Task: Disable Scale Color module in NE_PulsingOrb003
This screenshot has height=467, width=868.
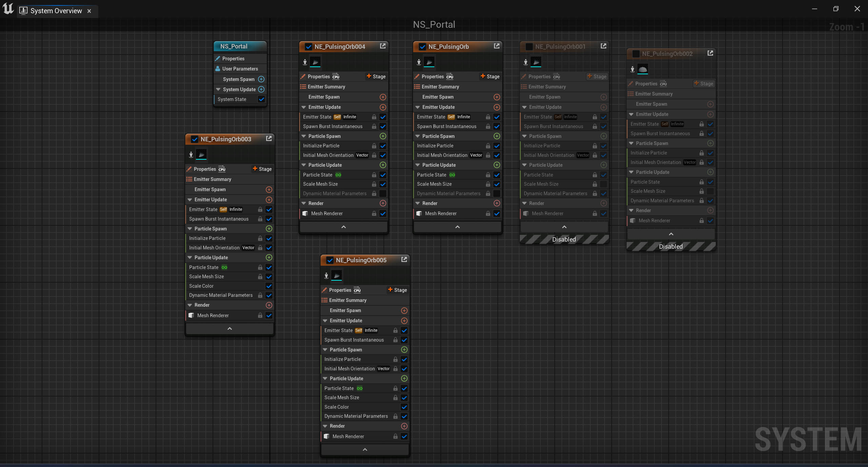Action: pyautogui.click(x=269, y=286)
